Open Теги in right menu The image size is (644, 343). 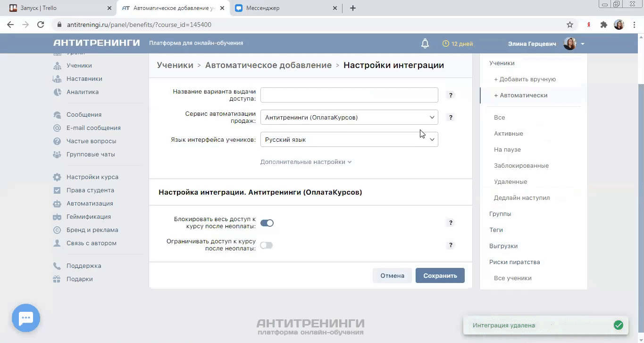(x=496, y=230)
